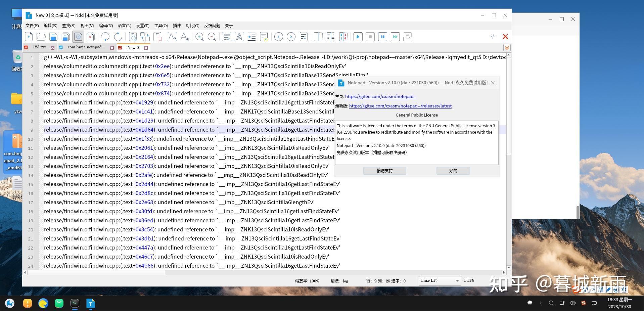Open the 语言(L) menu
Viewport: 644px width, 311px height.
(125, 26)
